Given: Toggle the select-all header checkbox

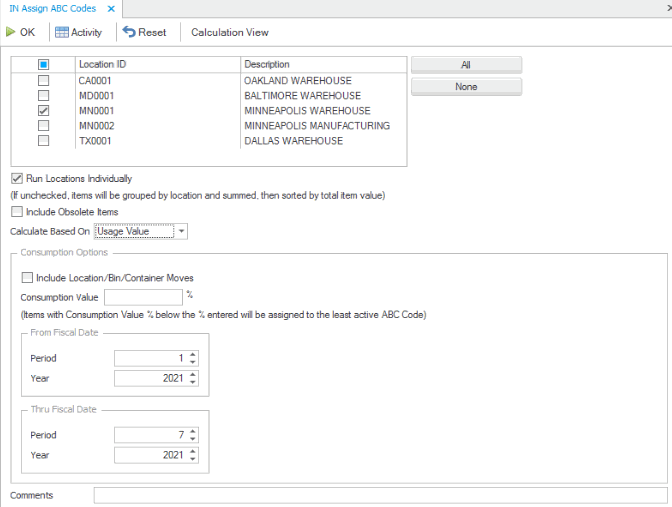Looking at the screenshot, I should click(43, 65).
